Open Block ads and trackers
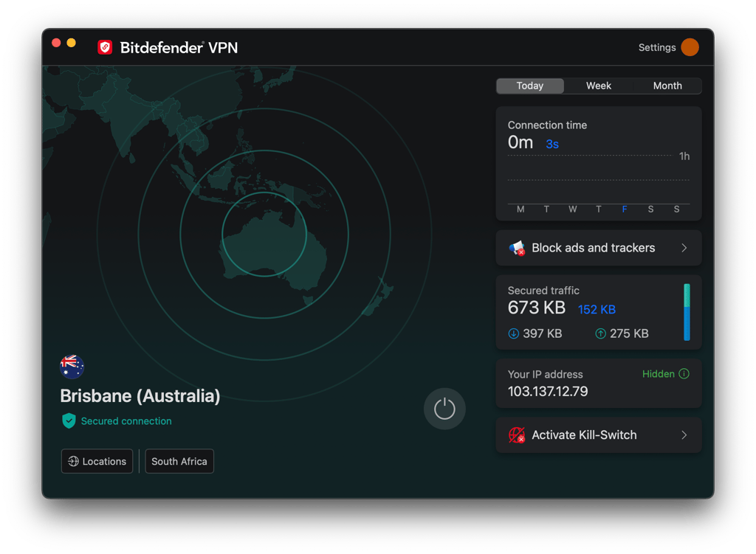This screenshot has height=554, width=756. [598, 248]
